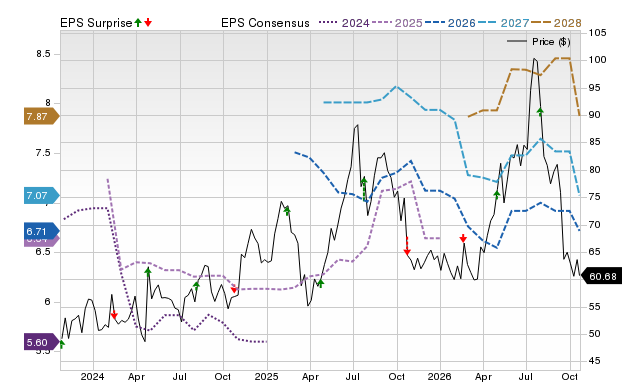Viewport: 640px width, 382px height.
Task: Toggle the 2027 consensus series in legend
Action: pyautogui.click(x=503, y=23)
